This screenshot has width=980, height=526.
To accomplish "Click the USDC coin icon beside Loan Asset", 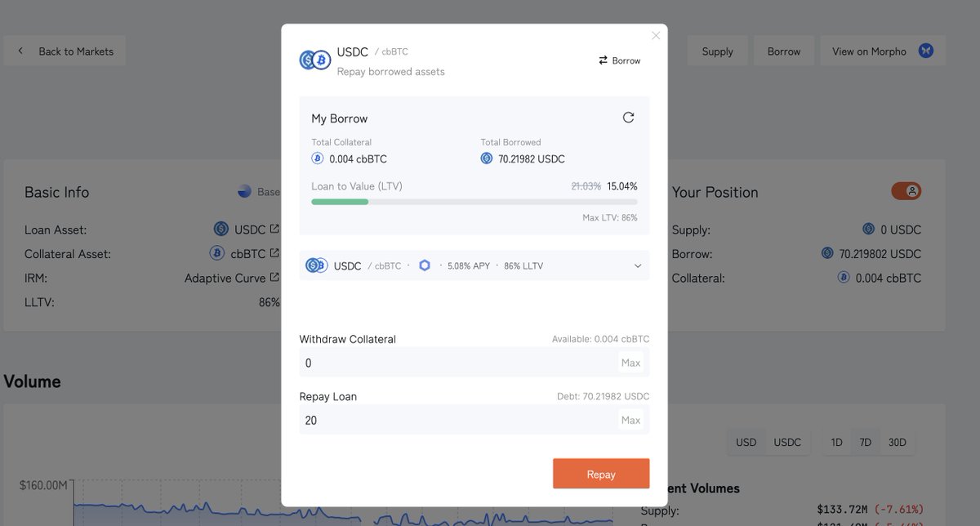I will 221,230.
